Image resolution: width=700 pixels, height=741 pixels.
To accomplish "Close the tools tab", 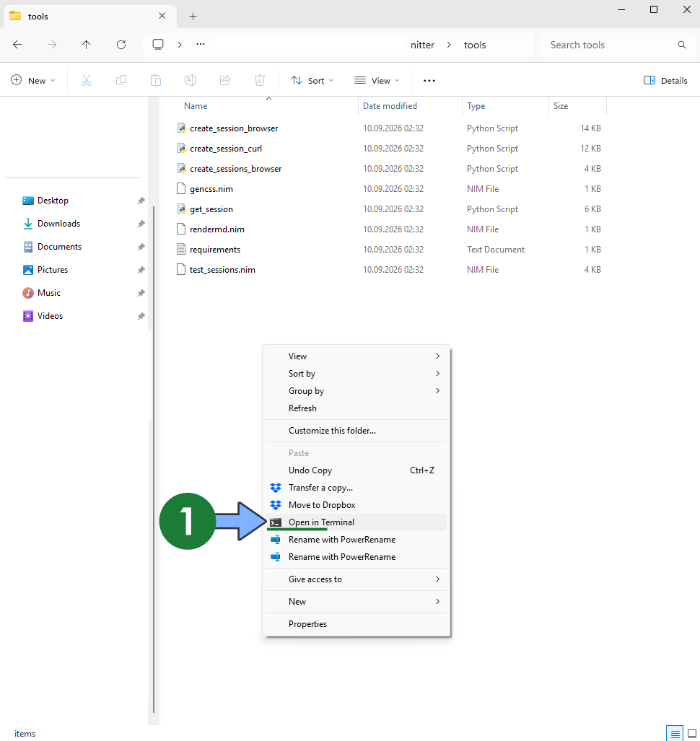I will click(x=162, y=16).
